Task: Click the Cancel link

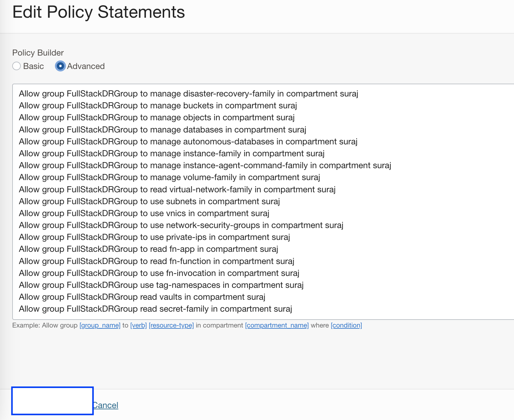Action: coord(106,405)
